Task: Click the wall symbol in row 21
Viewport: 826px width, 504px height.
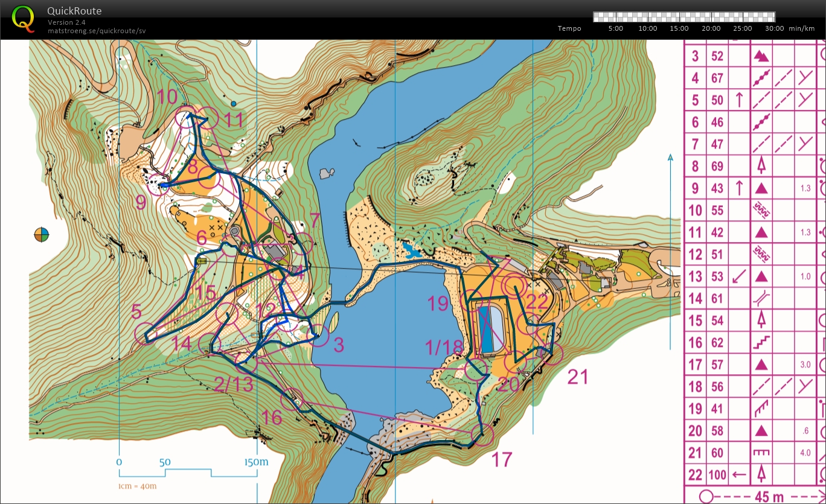Action: tap(761, 452)
